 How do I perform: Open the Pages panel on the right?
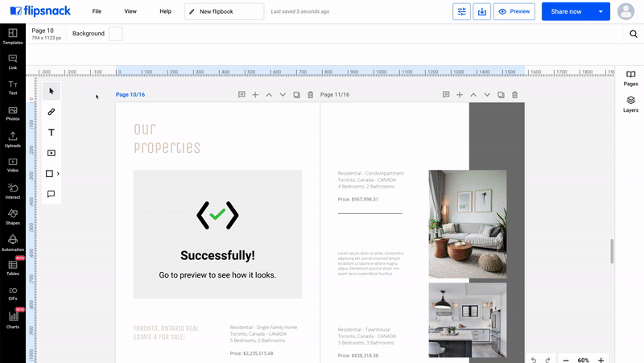point(630,78)
